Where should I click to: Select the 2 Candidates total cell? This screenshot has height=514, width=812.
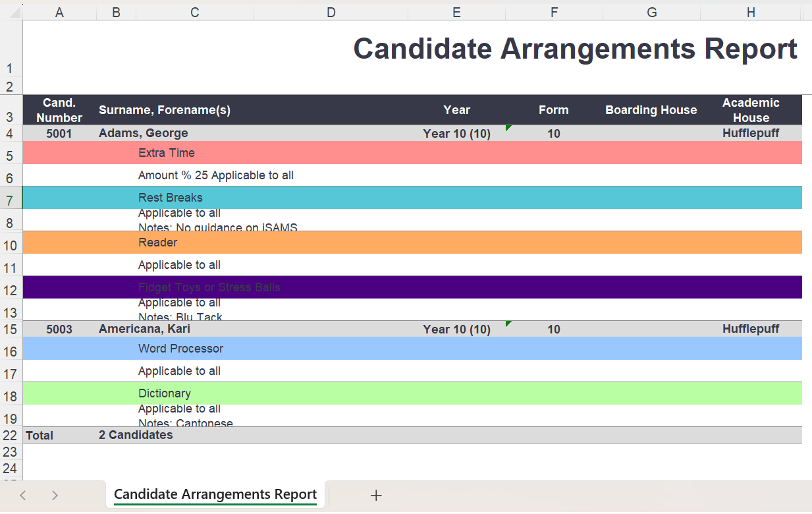click(x=136, y=435)
